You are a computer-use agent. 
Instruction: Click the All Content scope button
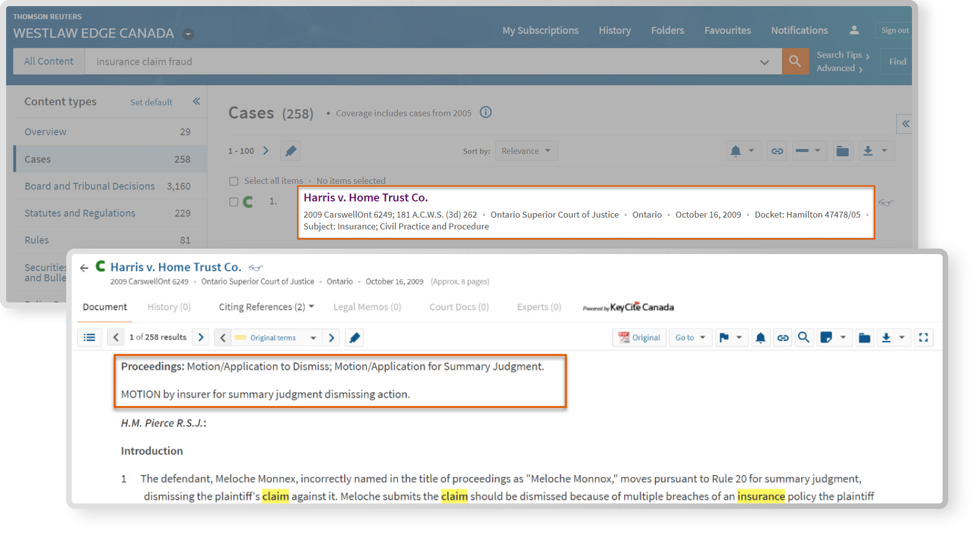48,61
